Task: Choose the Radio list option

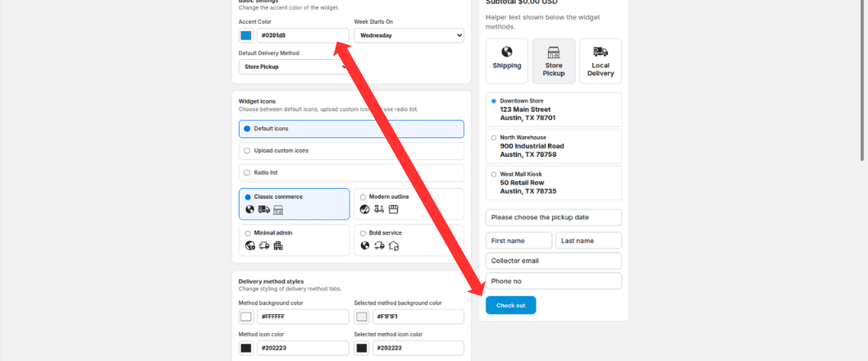Action: pos(351,173)
